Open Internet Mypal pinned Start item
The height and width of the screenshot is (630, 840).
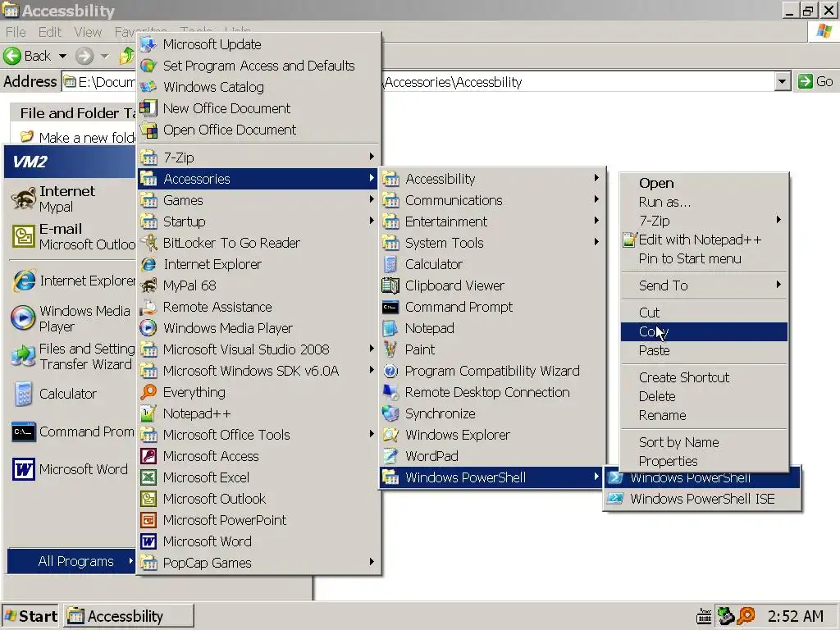coord(70,199)
